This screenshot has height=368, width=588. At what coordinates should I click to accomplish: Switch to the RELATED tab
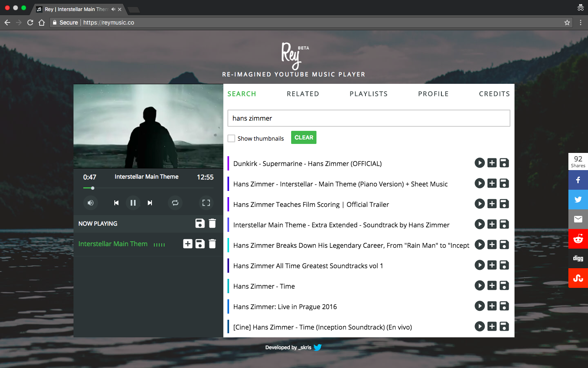click(x=303, y=94)
